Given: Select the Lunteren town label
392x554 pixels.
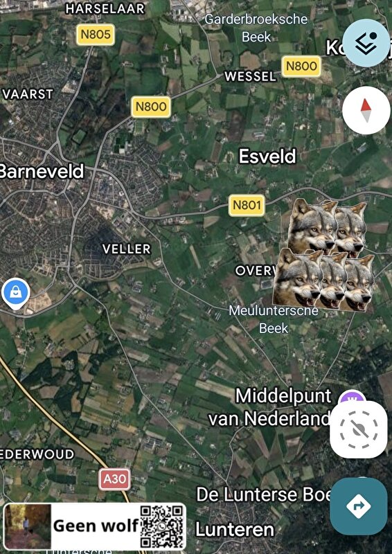Looking at the screenshot, I should 235,530.
